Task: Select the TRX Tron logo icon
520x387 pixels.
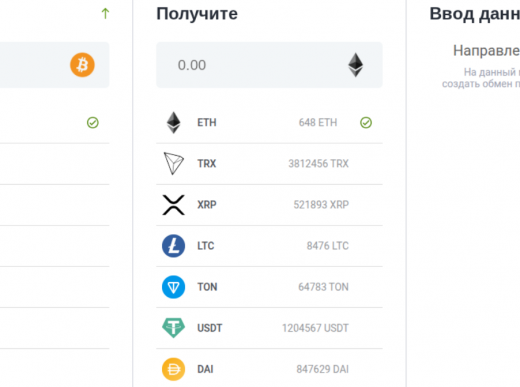Action: click(173, 163)
